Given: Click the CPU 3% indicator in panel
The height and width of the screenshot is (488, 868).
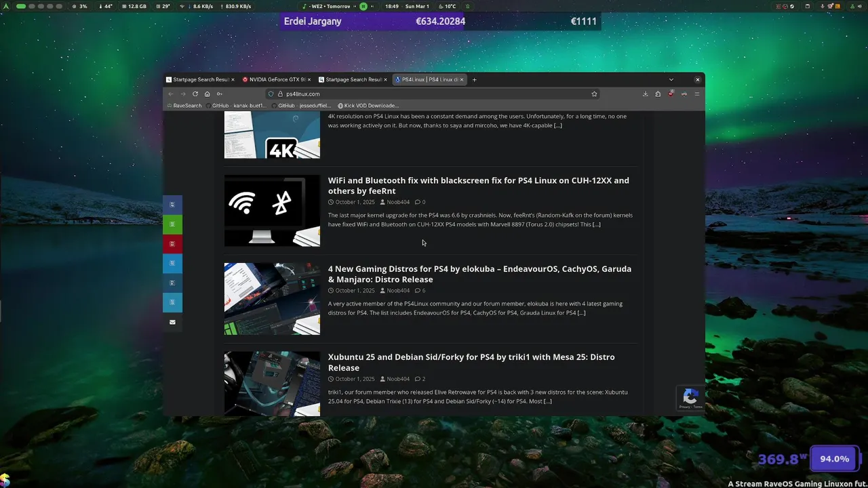Looking at the screenshot, I should click(x=79, y=6).
